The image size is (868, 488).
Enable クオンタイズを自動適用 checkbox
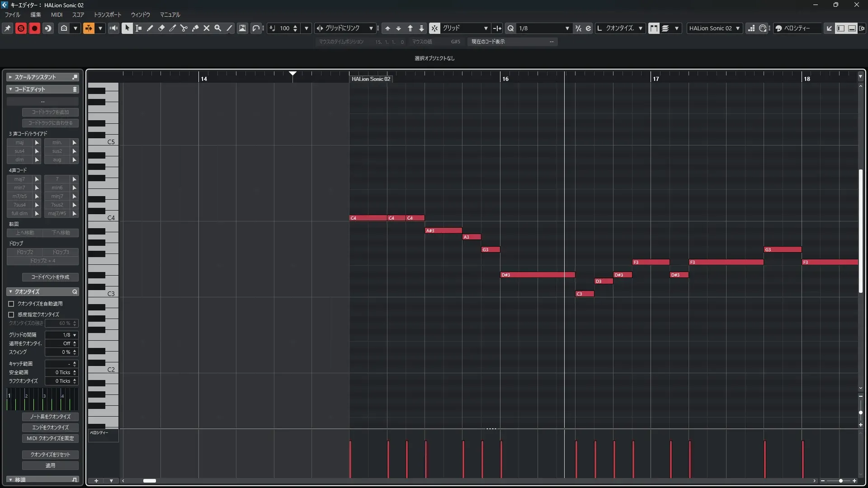11,304
